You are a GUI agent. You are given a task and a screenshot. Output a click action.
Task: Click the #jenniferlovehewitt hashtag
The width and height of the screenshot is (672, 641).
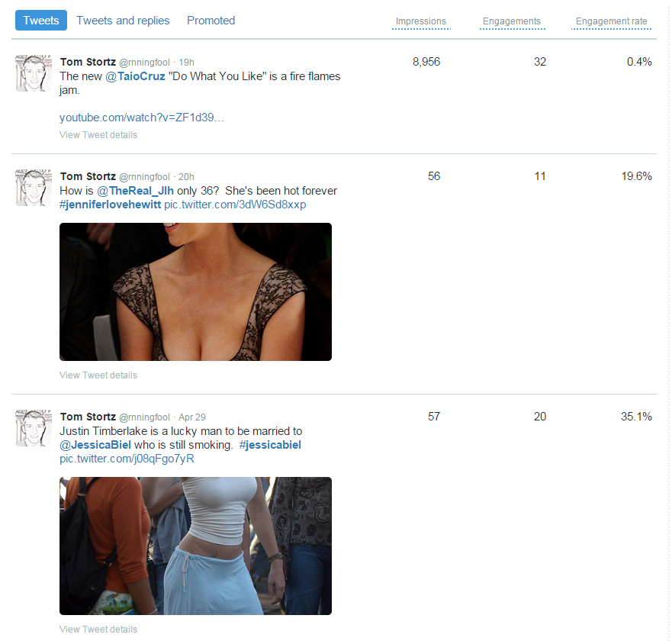coord(110,205)
